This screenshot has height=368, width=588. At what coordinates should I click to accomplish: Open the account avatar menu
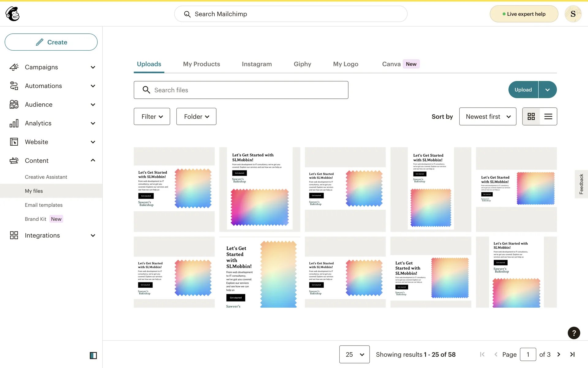(573, 14)
